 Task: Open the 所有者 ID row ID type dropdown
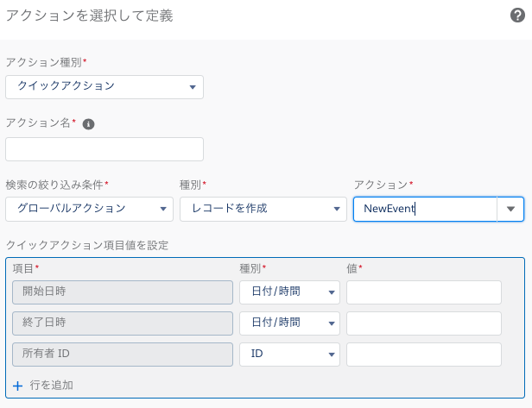[290, 355]
